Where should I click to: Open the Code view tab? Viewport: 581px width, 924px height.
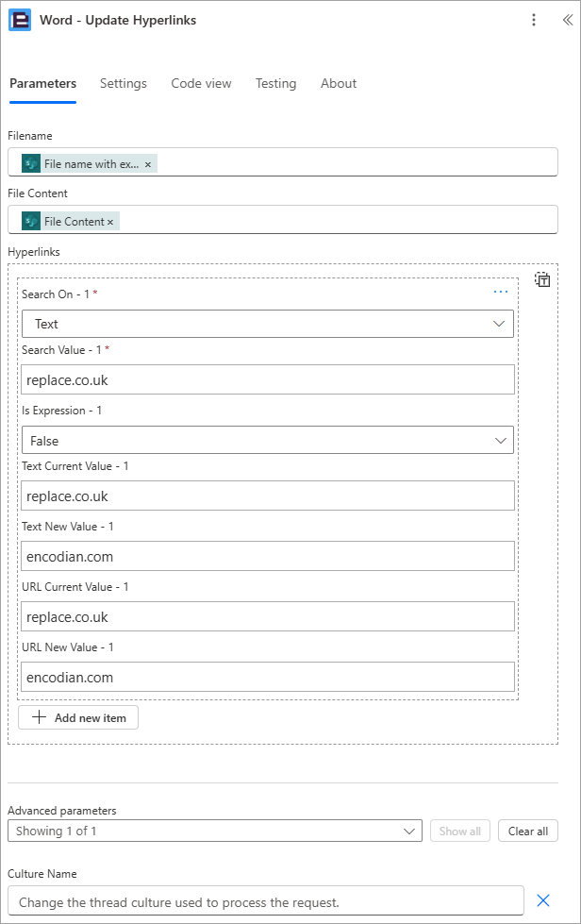tap(201, 84)
